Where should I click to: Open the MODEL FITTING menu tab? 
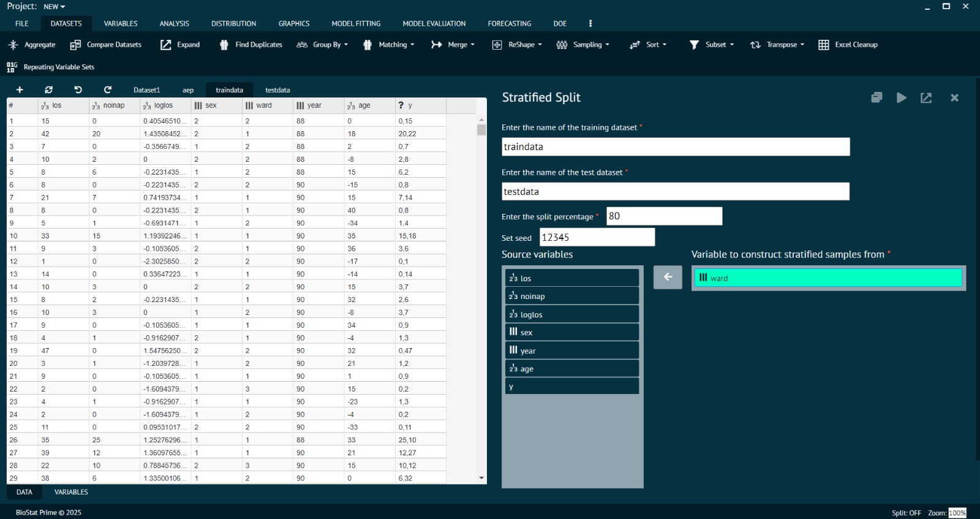coord(356,23)
